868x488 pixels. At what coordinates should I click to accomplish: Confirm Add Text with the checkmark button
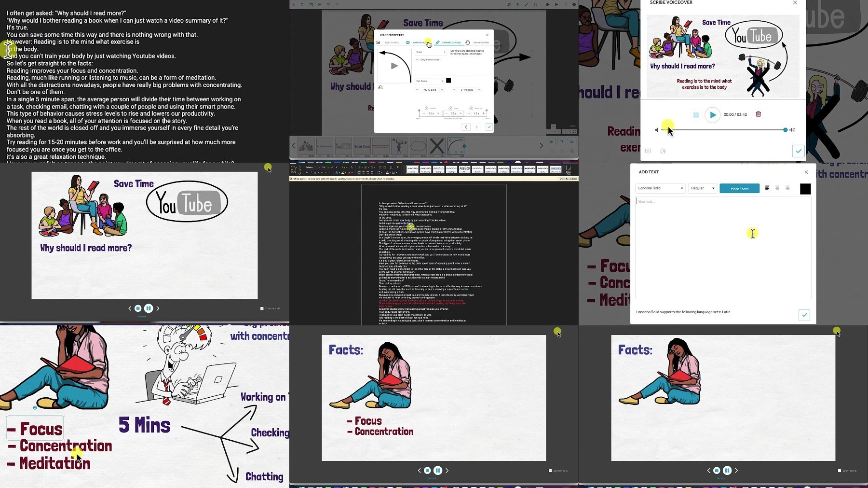[x=804, y=315]
